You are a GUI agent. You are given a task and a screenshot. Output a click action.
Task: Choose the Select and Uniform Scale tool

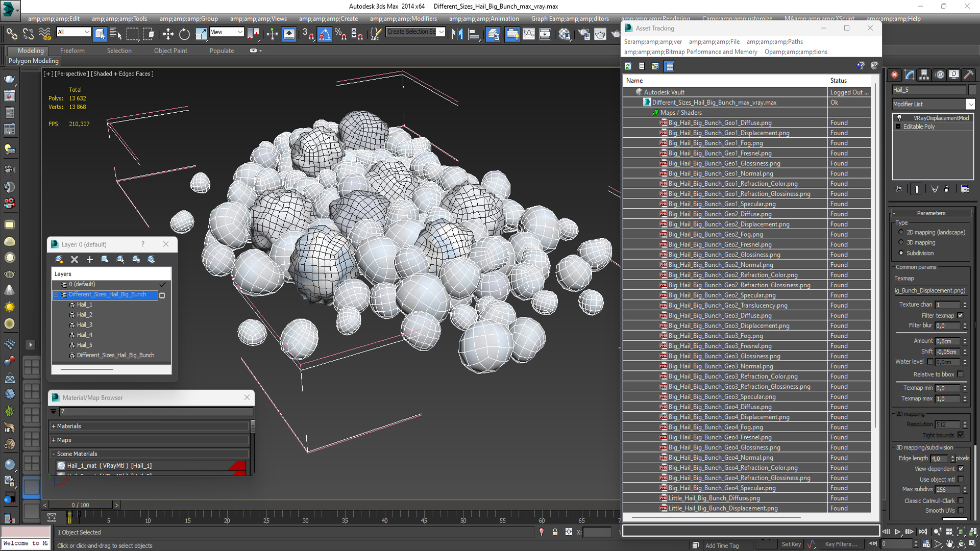point(201,34)
